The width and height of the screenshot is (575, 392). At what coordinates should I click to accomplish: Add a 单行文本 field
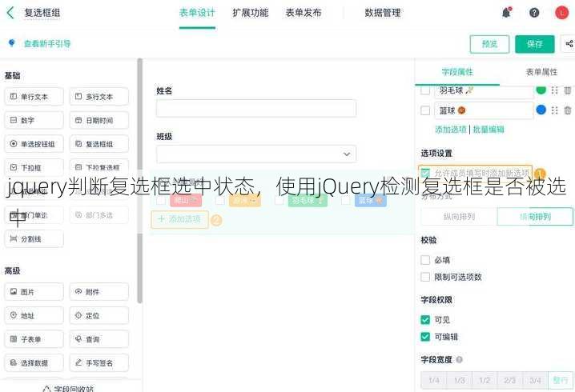pyautogui.click(x=34, y=97)
